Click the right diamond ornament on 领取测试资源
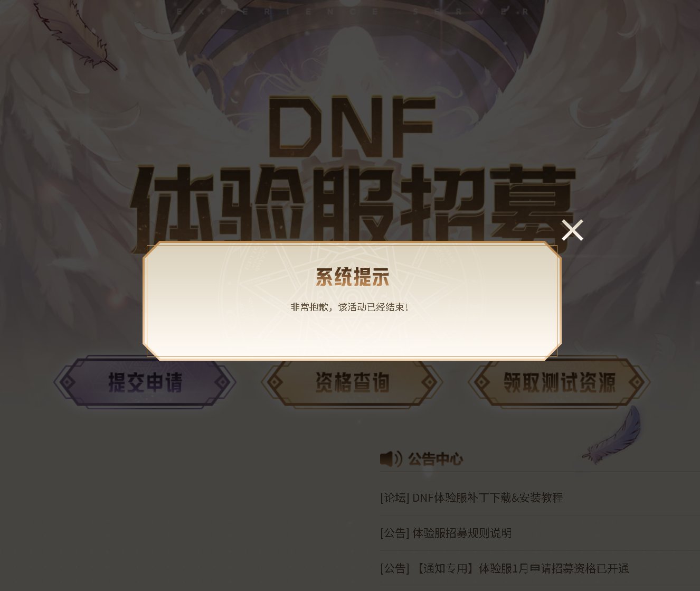This screenshot has width=700, height=591. pyautogui.click(x=637, y=382)
